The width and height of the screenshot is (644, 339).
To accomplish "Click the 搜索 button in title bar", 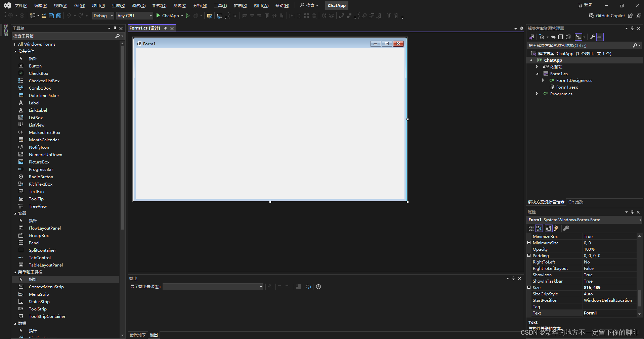I will pyautogui.click(x=309, y=5).
